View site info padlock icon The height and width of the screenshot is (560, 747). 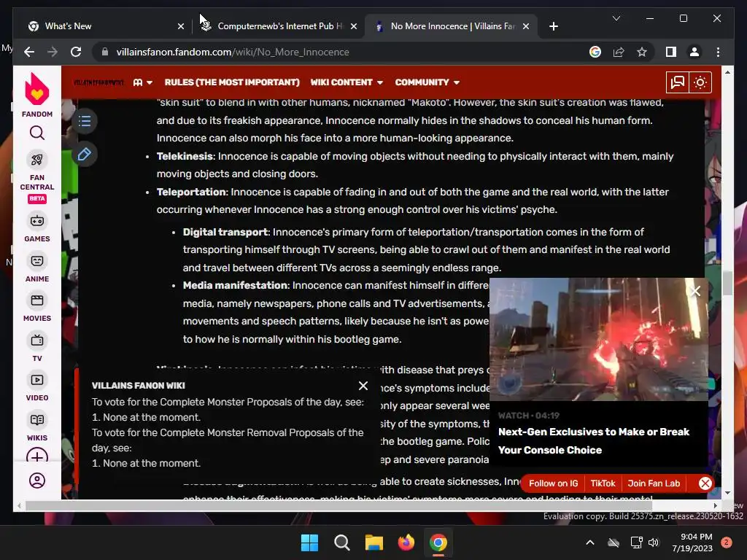tap(105, 52)
